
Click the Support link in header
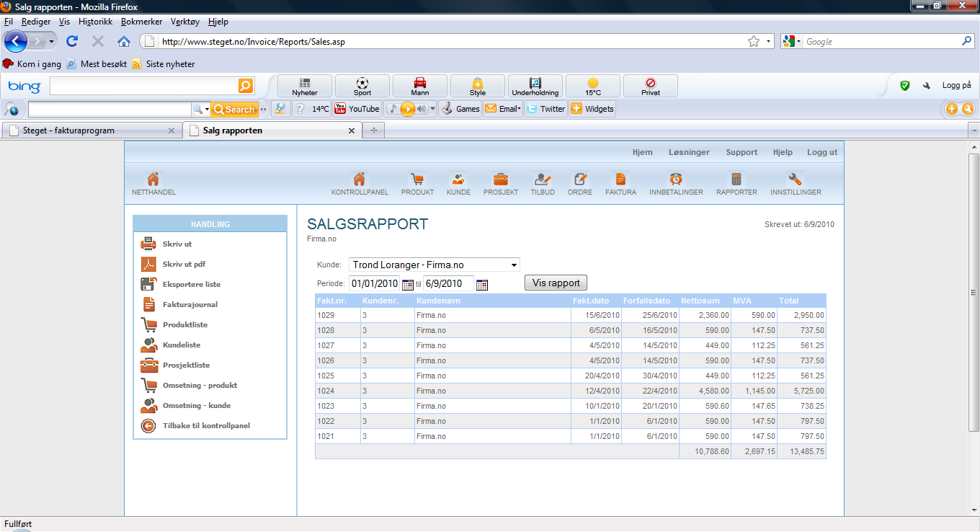pyautogui.click(x=741, y=152)
